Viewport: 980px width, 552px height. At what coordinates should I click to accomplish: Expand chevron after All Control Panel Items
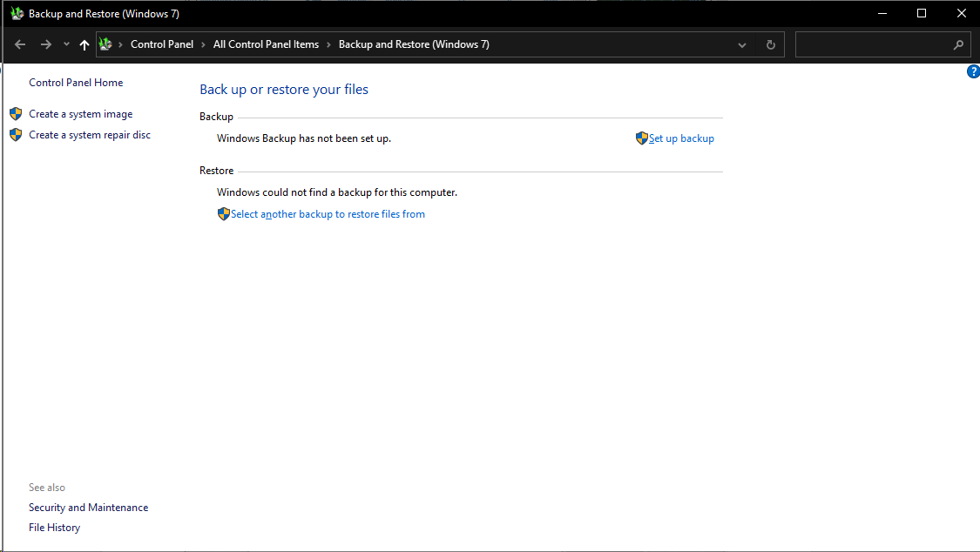pyautogui.click(x=328, y=45)
